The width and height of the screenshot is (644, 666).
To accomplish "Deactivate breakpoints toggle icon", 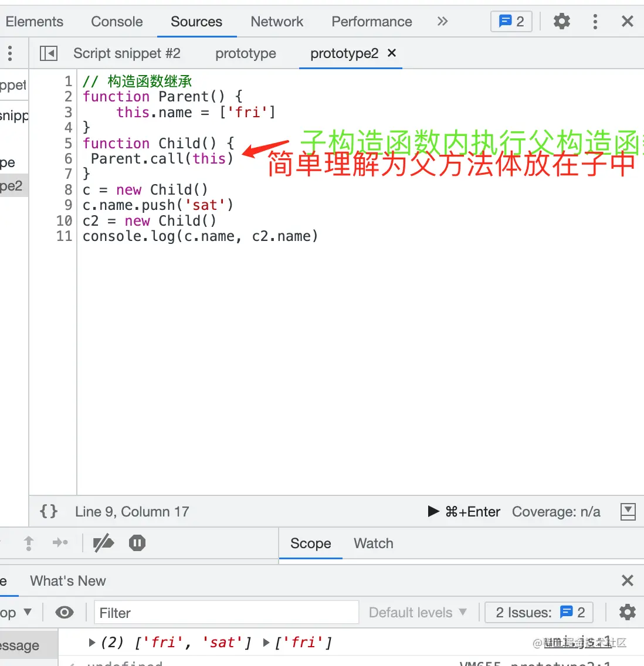I will tap(103, 542).
